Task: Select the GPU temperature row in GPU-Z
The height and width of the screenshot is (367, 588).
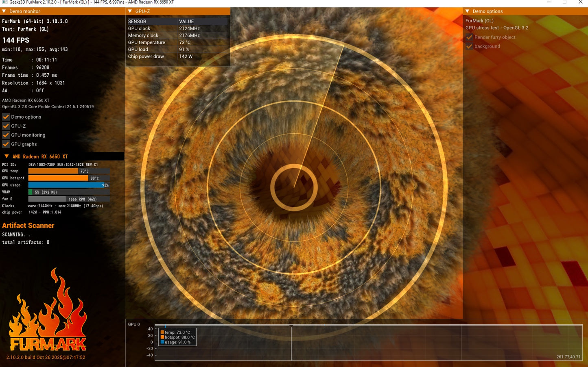Action: [178, 42]
